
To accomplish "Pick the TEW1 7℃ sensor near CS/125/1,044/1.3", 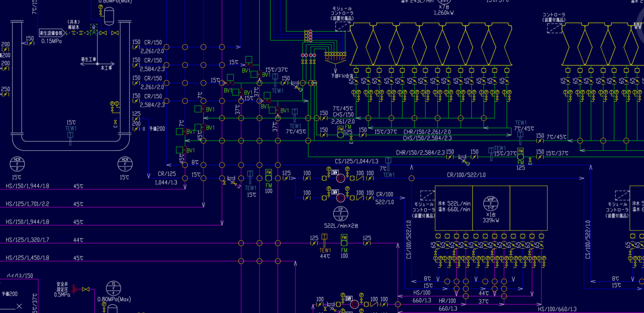I will click(x=388, y=164).
